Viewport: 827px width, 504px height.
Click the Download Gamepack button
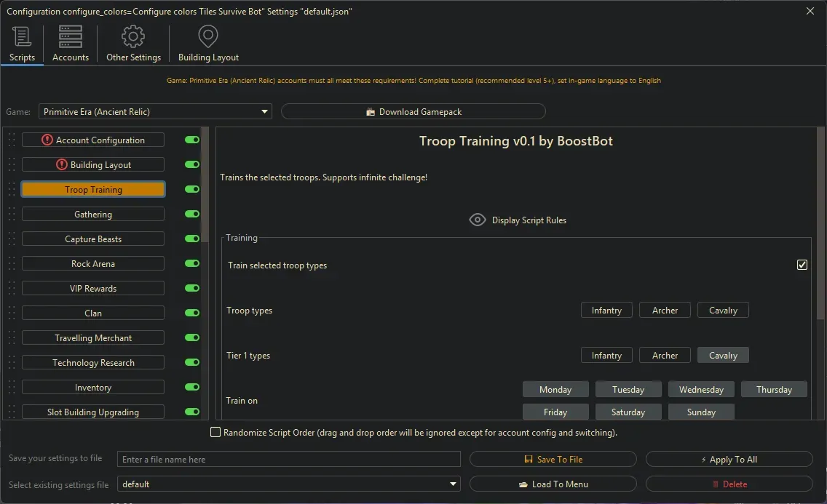(x=413, y=112)
